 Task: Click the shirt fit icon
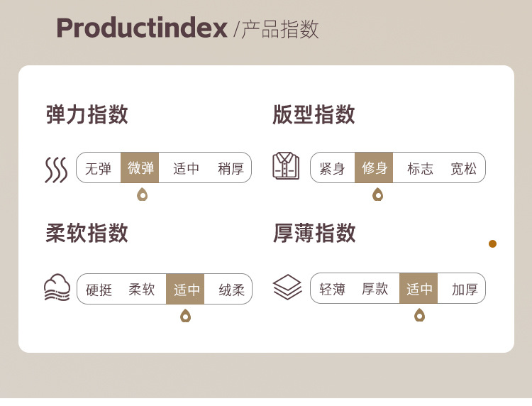tap(287, 167)
